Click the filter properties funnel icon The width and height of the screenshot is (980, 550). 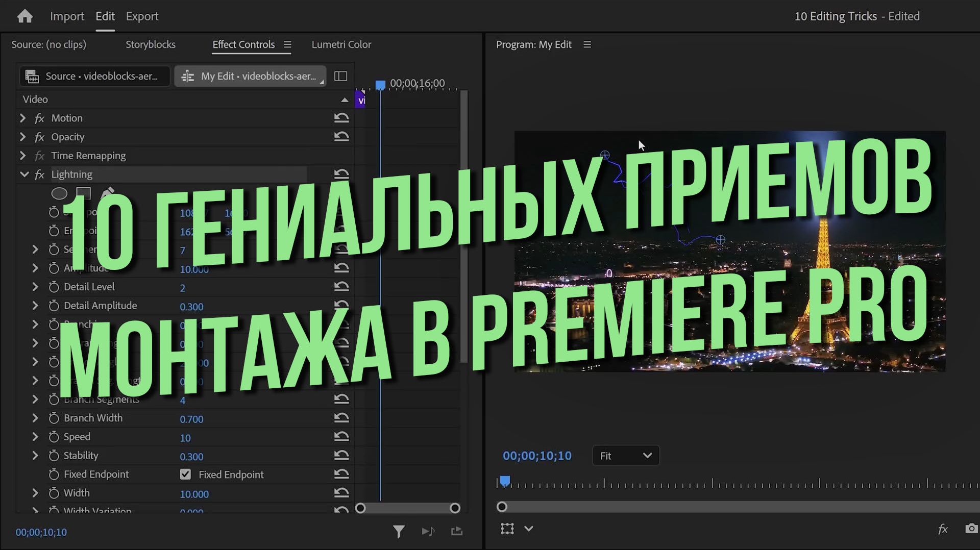(x=399, y=532)
